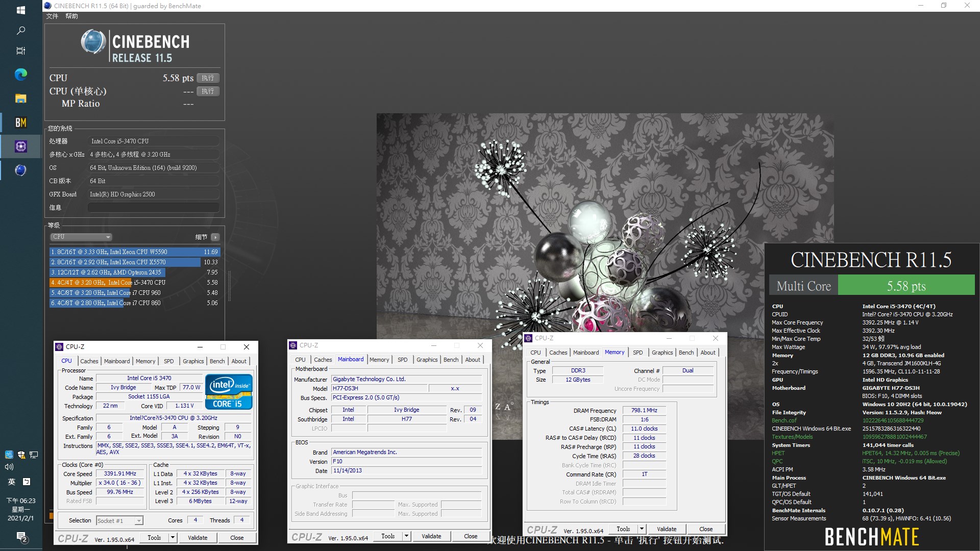Open SPD tab in CPU-Z Mainboard window
The width and height of the screenshot is (980, 551).
pos(402,360)
